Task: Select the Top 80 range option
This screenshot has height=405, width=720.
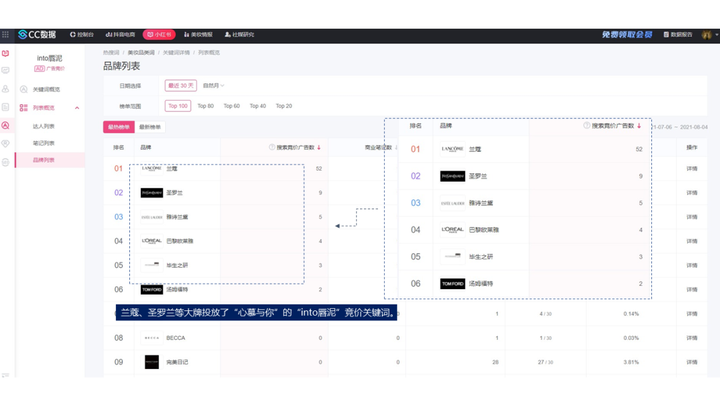Action: click(x=206, y=106)
